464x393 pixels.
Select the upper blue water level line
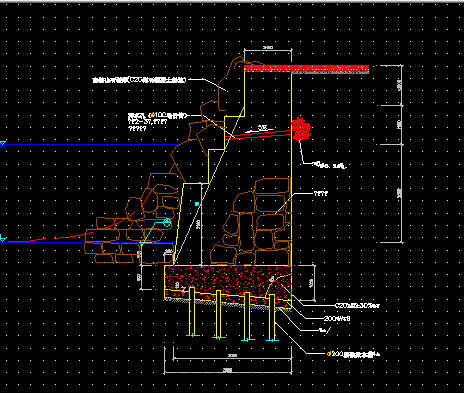92,144
